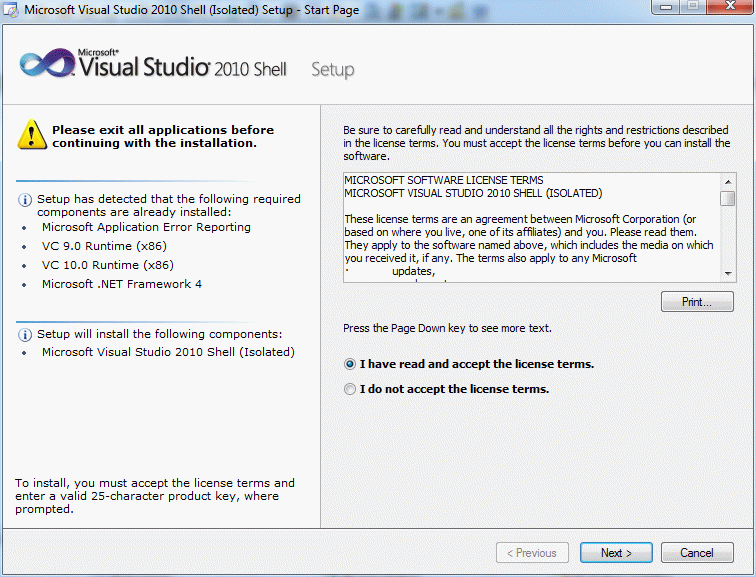Click info icon beside 'Setup has detected'

point(25,200)
